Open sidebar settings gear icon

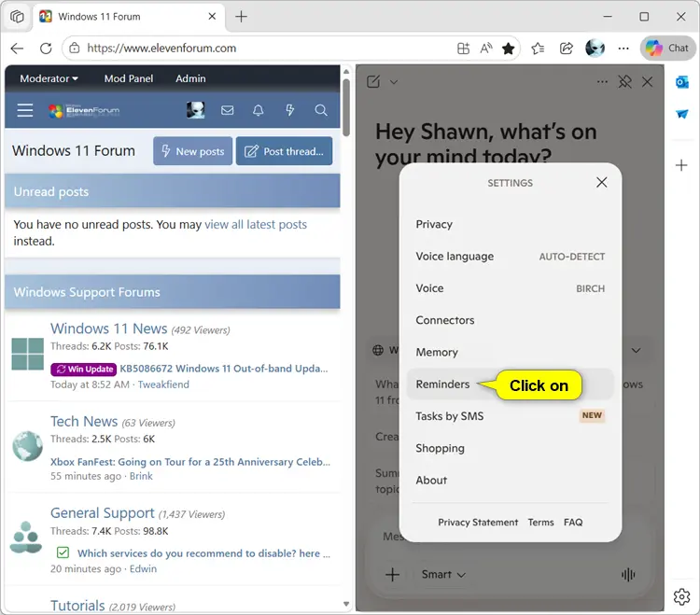tap(681, 596)
